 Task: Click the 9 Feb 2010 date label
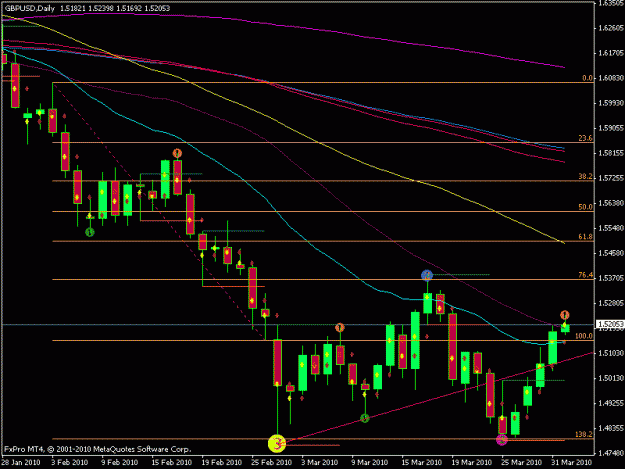point(120,463)
